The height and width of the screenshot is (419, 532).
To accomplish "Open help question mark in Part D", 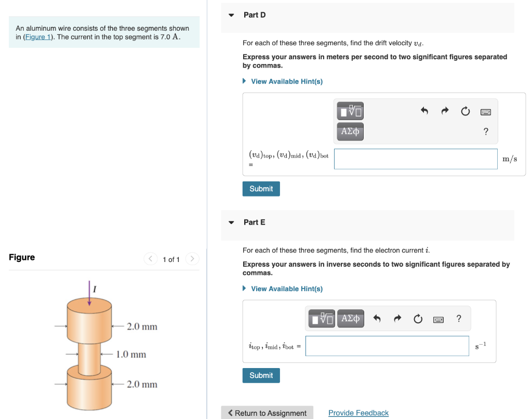I will point(486,132).
